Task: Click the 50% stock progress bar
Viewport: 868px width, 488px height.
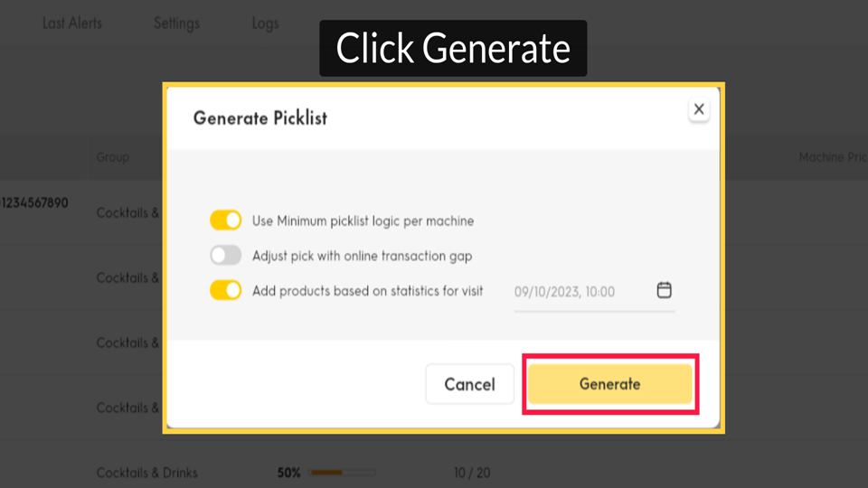Action: pyautogui.click(x=343, y=473)
